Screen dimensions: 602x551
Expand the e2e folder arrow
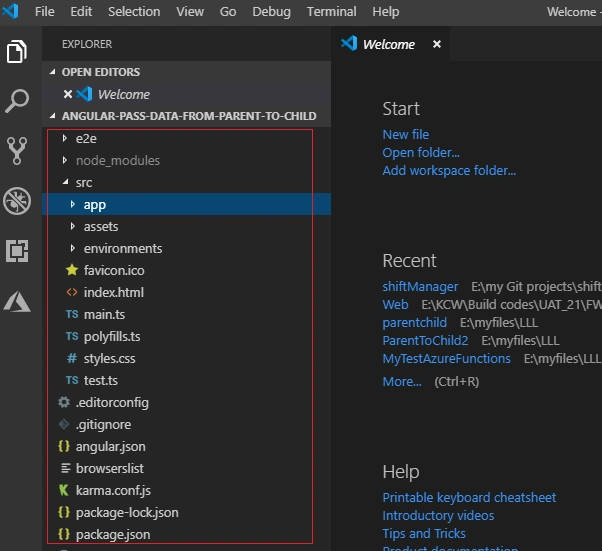tap(64, 138)
